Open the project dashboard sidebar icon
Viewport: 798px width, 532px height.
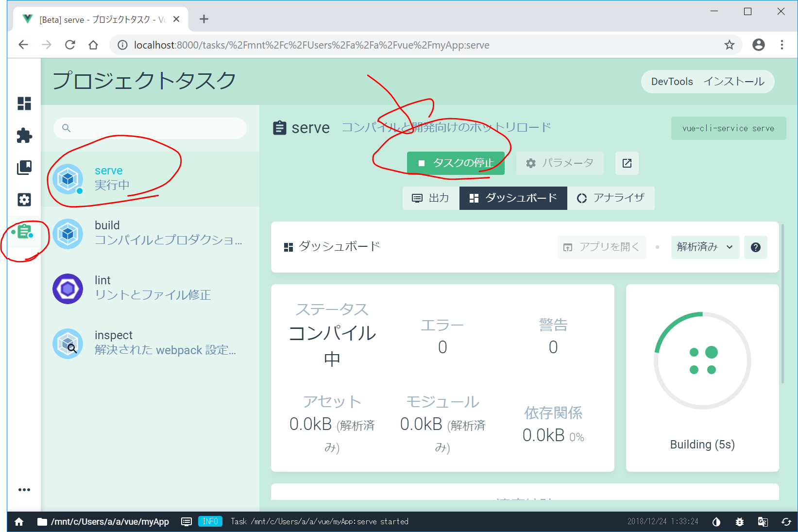click(24, 103)
